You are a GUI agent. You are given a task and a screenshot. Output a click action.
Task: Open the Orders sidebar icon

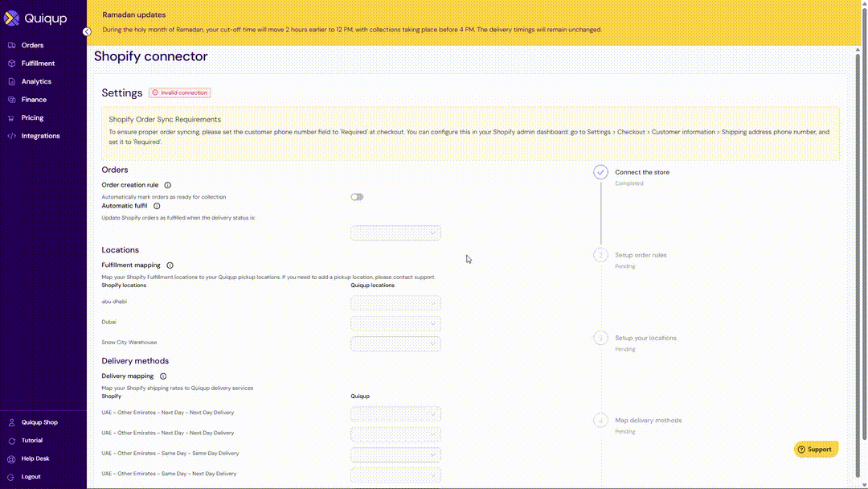11,45
